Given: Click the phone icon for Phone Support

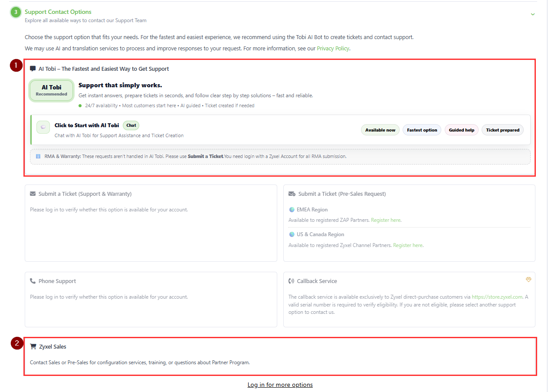Looking at the screenshot, I should [33, 281].
